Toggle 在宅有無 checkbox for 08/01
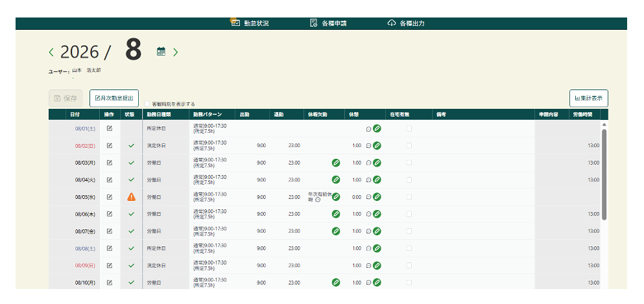The image size is (644, 304). tap(409, 128)
